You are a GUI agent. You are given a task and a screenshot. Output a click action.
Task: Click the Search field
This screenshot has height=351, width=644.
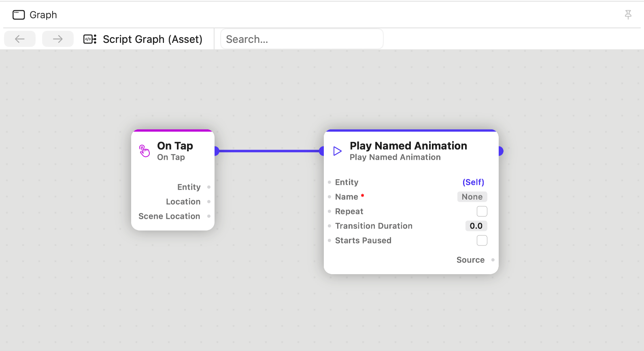click(302, 39)
